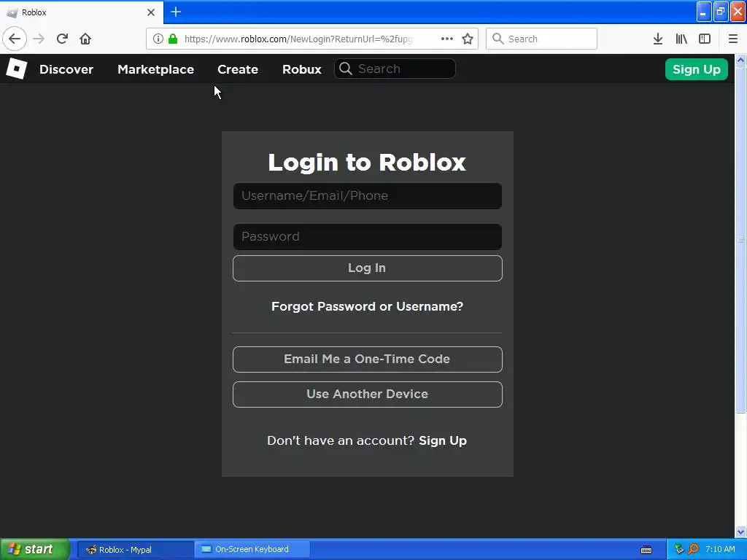Show site information icon in address bar
The height and width of the screenshot is (560, 747).
tap(158, 39)
